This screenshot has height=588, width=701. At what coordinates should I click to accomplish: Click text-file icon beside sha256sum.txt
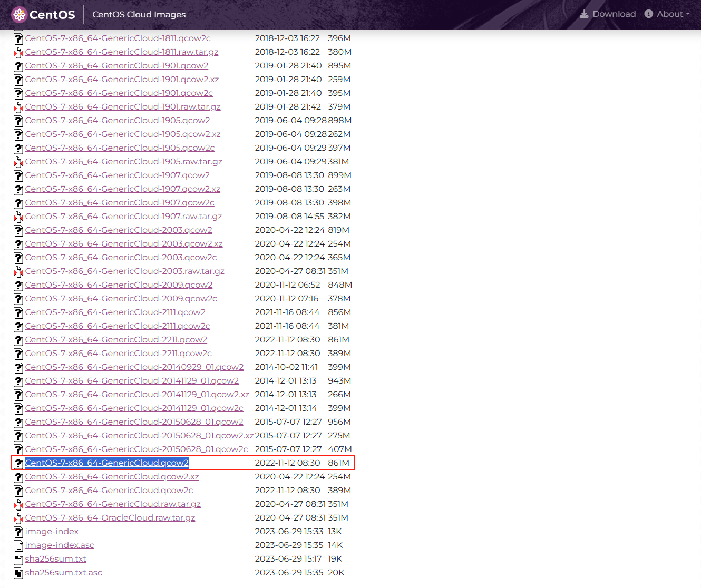pyautogui.click(x=18, y=559)
